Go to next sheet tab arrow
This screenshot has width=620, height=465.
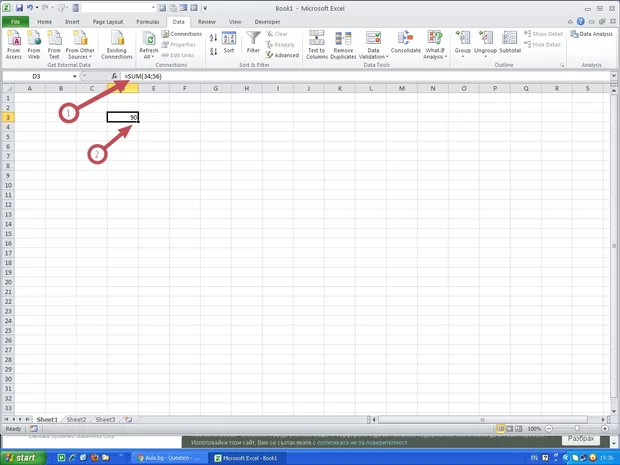[20, 420]
